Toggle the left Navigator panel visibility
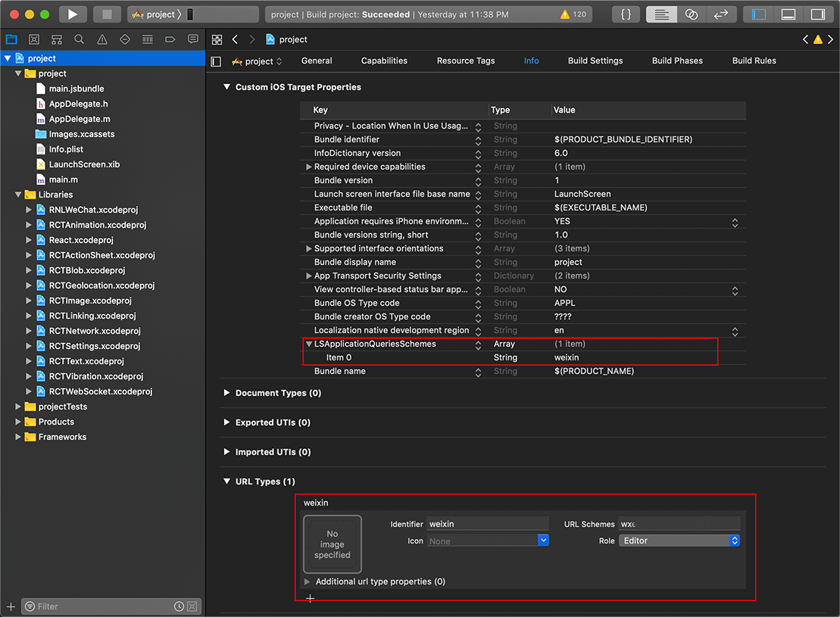This screenshot has height=617, width=840. [759, 14]
